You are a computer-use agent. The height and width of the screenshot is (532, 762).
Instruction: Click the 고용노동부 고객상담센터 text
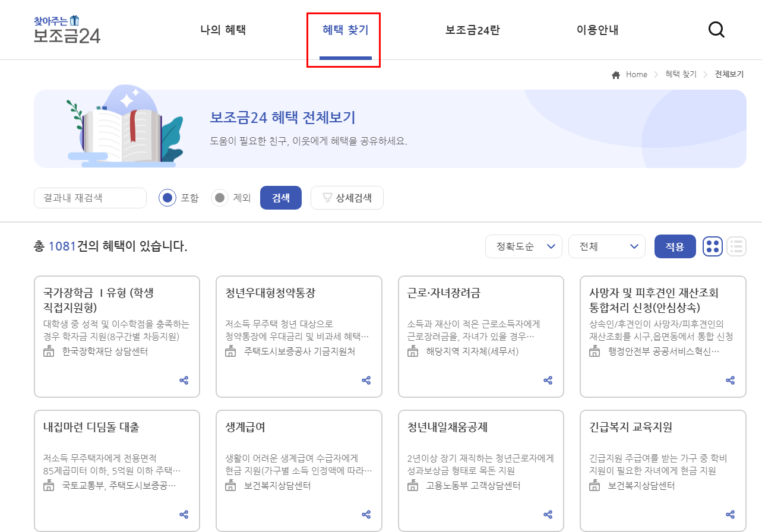coord(473,486)
